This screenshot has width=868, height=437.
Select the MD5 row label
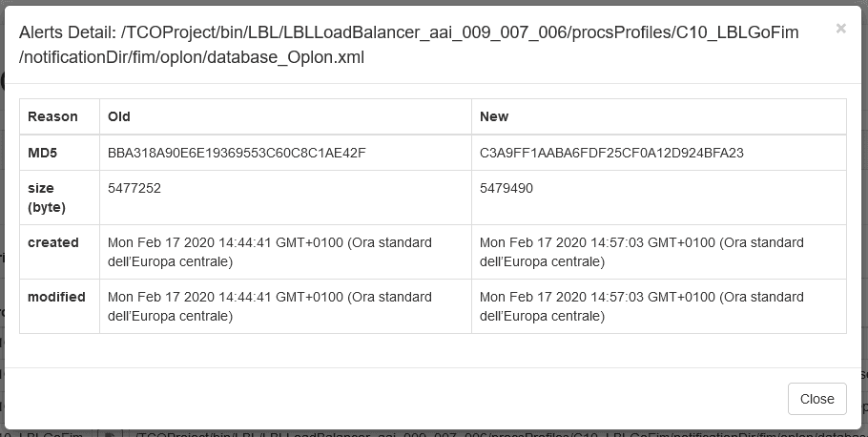click(x=42, y=153)
